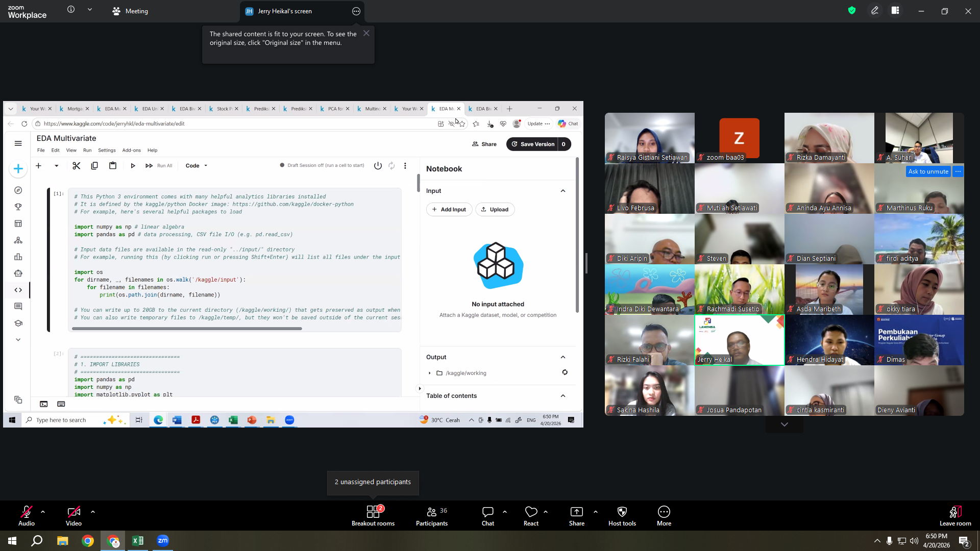The image size is (980, 551).
Task: Expand the video options arrow
Action: click(x=93, y=511)
